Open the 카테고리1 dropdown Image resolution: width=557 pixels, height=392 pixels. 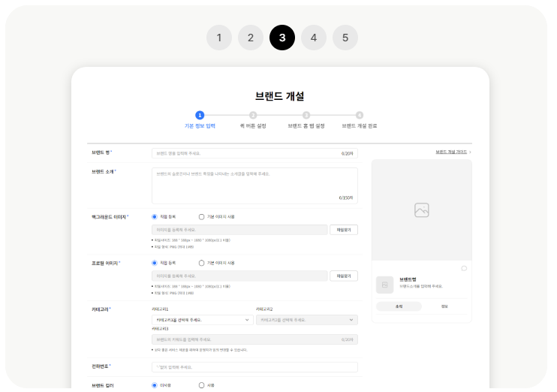pos(203,320)
